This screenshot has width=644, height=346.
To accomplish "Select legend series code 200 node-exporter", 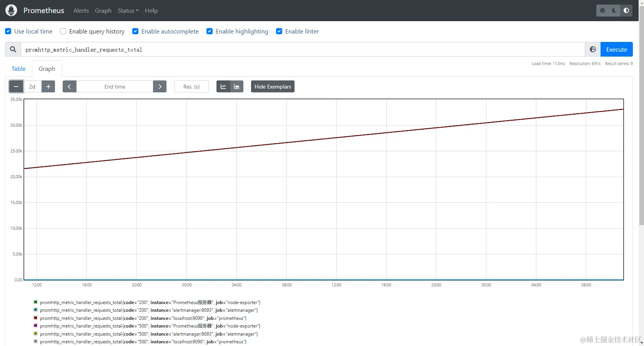I will pyautogui.click(x=150, y=303).
